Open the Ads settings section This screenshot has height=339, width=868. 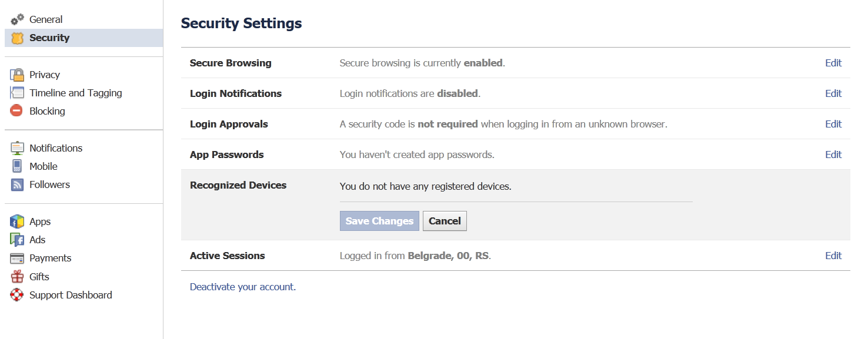point(38,240)
